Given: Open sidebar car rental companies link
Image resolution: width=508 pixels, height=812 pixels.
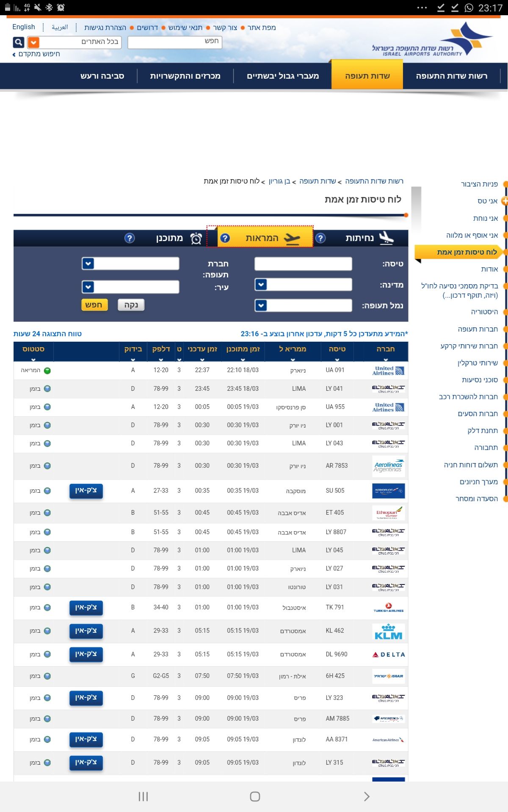Looking at the screenshot, I should coord(468,397).
